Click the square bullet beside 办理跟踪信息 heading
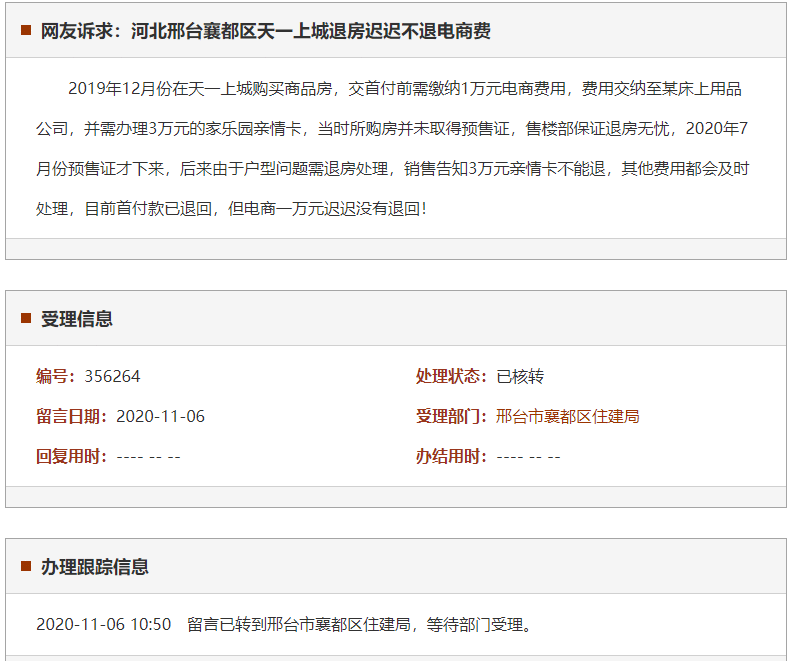Screen dimensions: 789x661 26,567
